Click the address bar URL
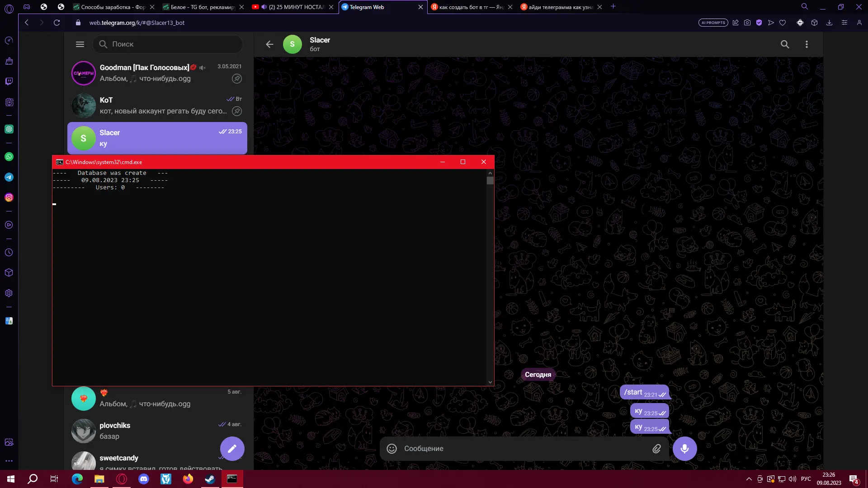The width and height of the screenshot is (868, 488). 137,23
